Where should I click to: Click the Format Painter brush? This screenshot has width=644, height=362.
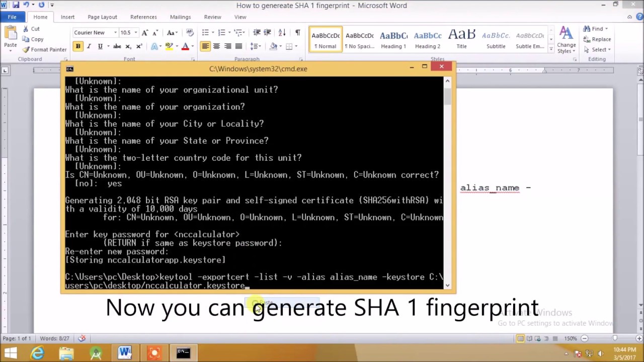pos(26,49)
